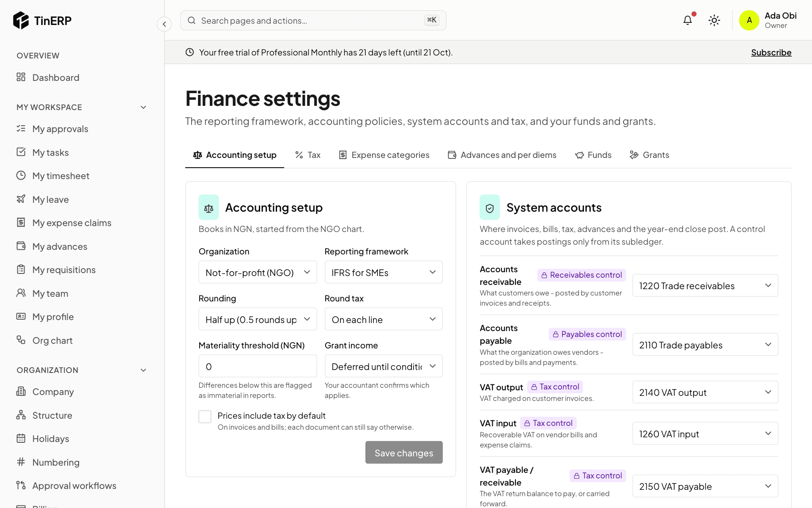
Task: Click the My leave airplane icon
Action: pyautogui.click(x=21, y=199)
